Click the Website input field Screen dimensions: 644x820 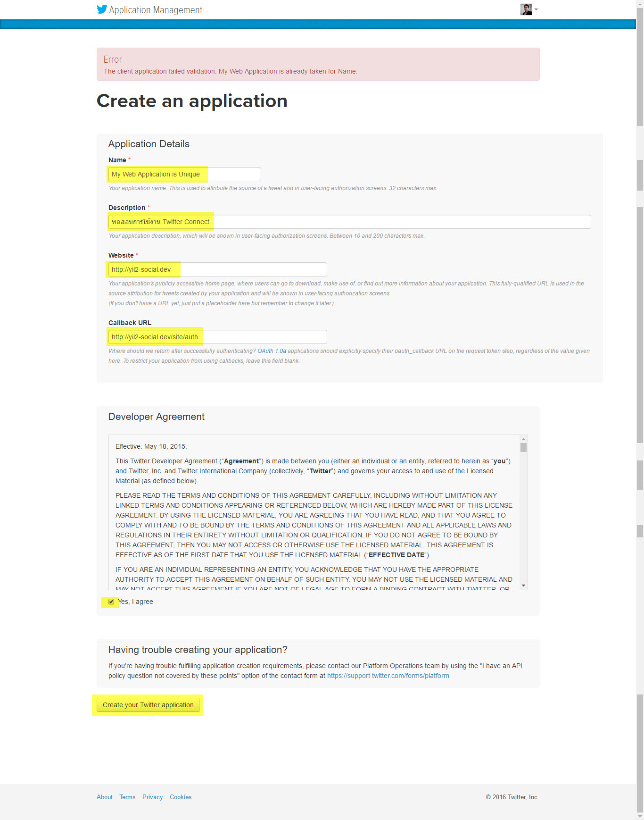click(x=217, y=269)
